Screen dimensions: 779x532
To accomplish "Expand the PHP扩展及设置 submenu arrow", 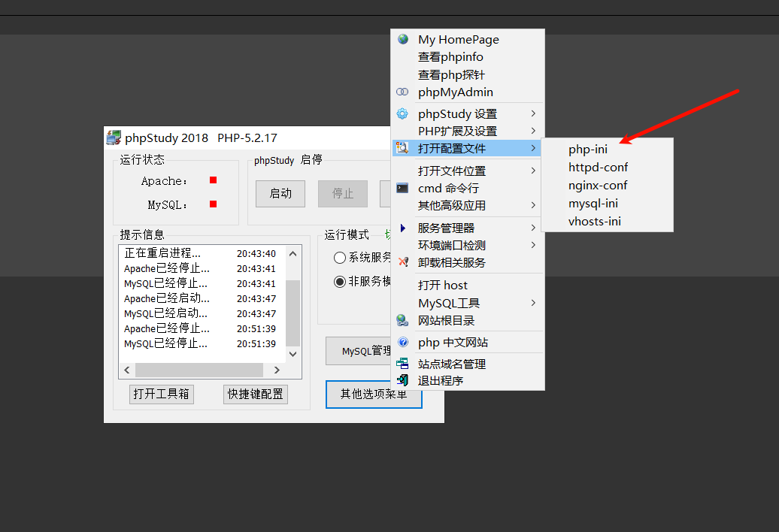I will coord(533,131).
